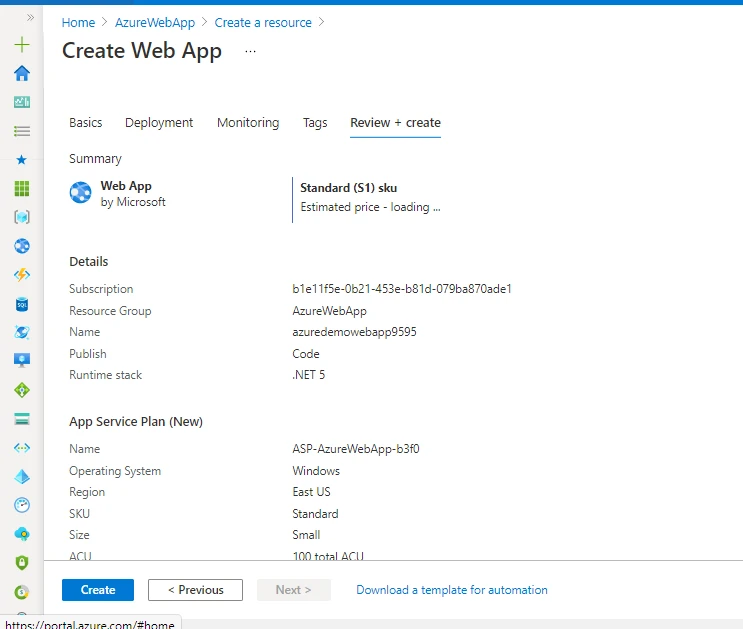Click the Operating System value Windows
The image size is (743, 629).
[x=316, y=471]
